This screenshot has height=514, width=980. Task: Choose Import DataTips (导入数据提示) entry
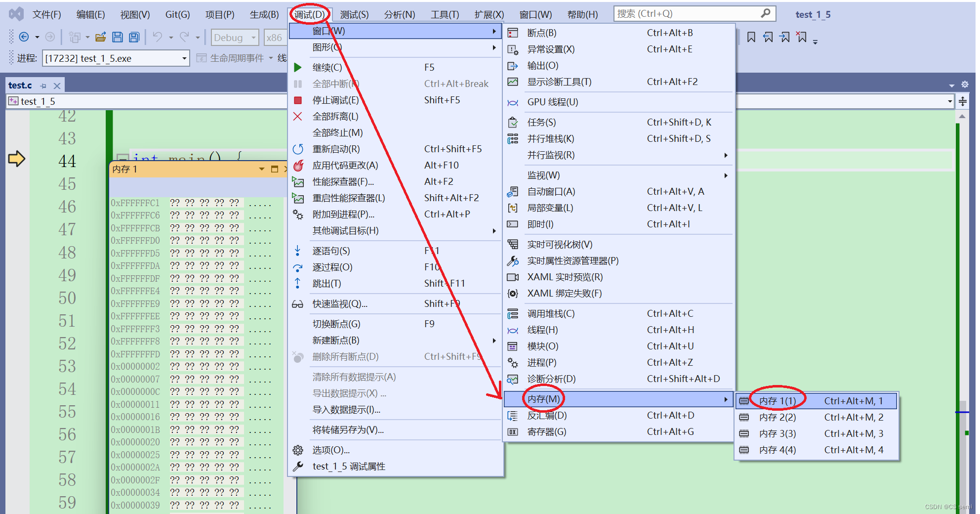click(x=396, y=410)
